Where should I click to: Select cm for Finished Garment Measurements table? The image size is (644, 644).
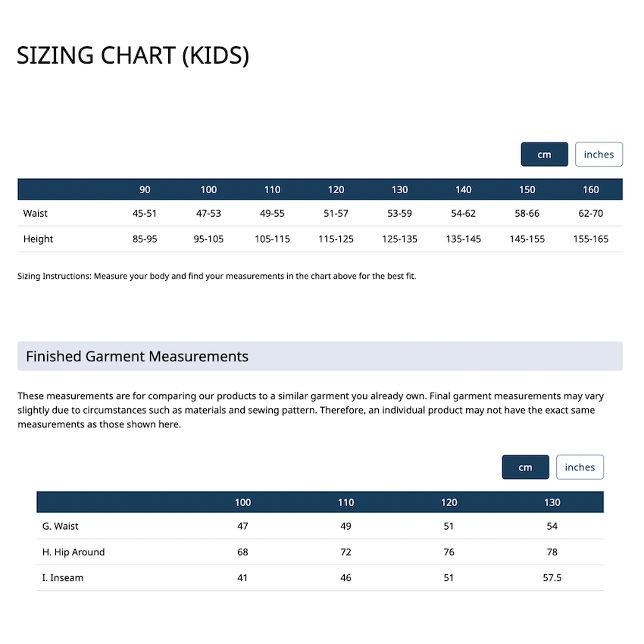click(x=525, y=467)
